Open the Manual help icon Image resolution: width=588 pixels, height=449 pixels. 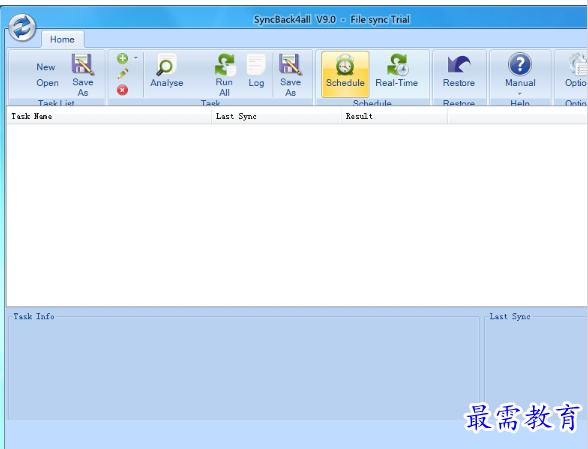(x=520, y=64)
